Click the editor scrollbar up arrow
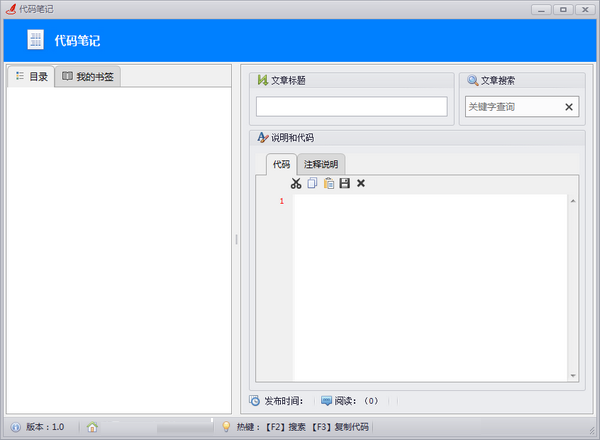 click(x=573, y=201)
